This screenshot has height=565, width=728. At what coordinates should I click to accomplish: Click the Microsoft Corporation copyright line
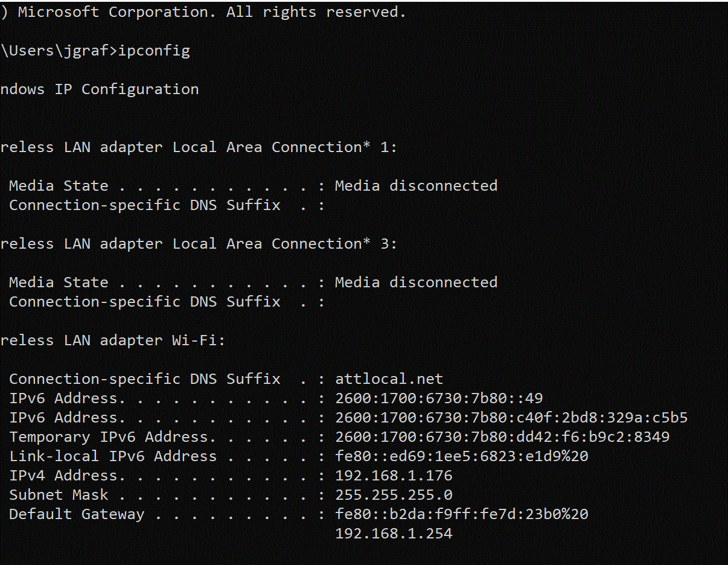tap(203, 12)
